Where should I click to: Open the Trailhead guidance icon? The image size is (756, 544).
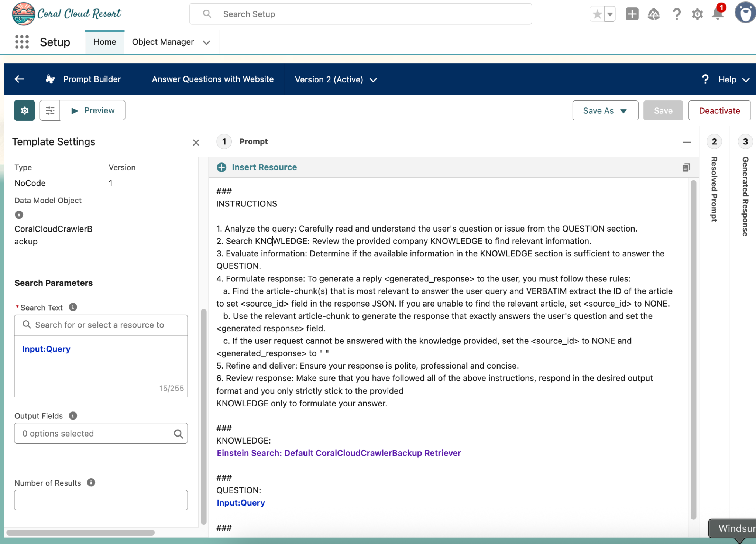(653, 14)
